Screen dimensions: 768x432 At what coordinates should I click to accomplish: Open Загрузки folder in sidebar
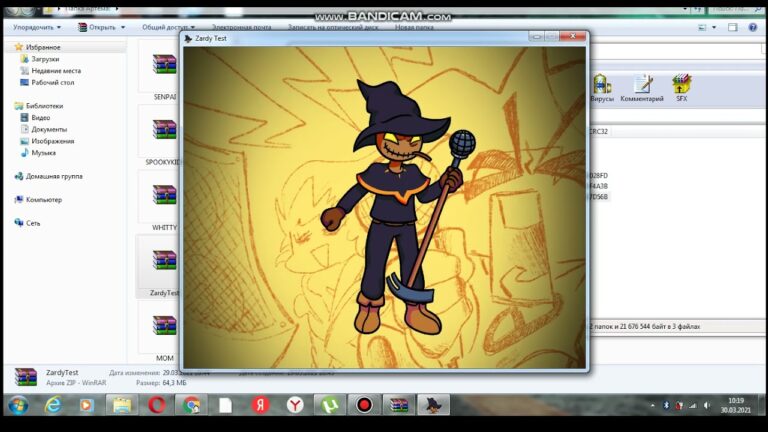click(45, 59)
